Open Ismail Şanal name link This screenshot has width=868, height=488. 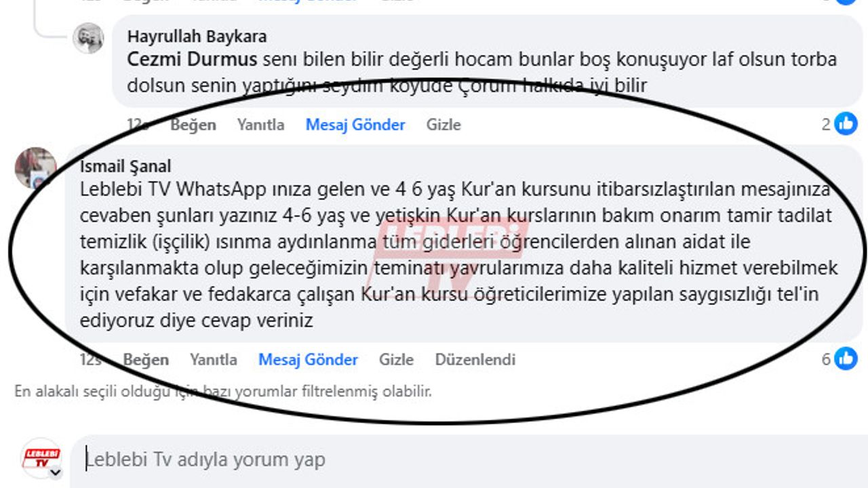[x=125, y=166]
